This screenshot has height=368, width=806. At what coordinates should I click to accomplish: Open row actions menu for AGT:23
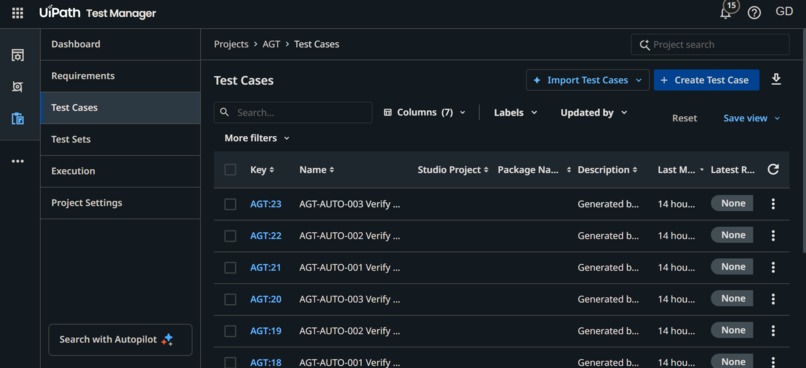pos(773,204)
